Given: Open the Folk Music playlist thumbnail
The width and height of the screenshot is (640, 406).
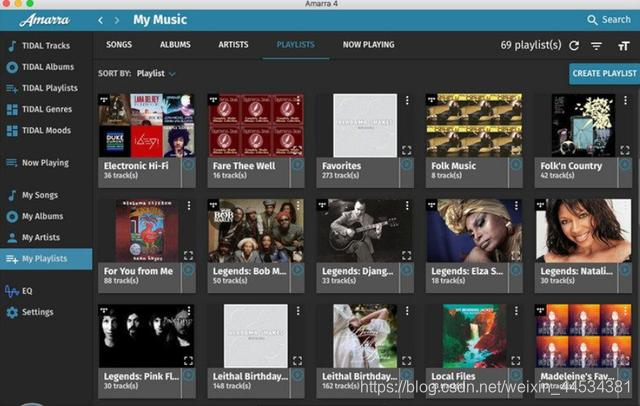Looking at the screenshot, I should tap(474, 126).
